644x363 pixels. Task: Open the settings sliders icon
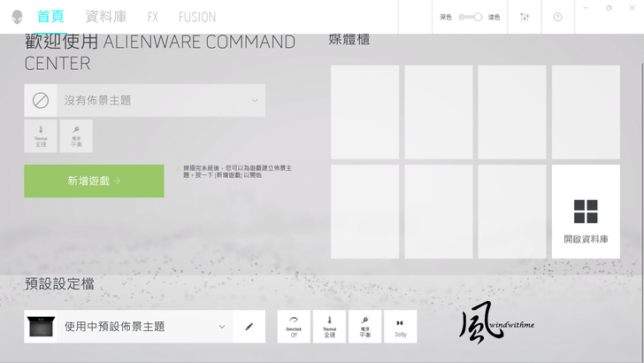(x=525, y=17)
